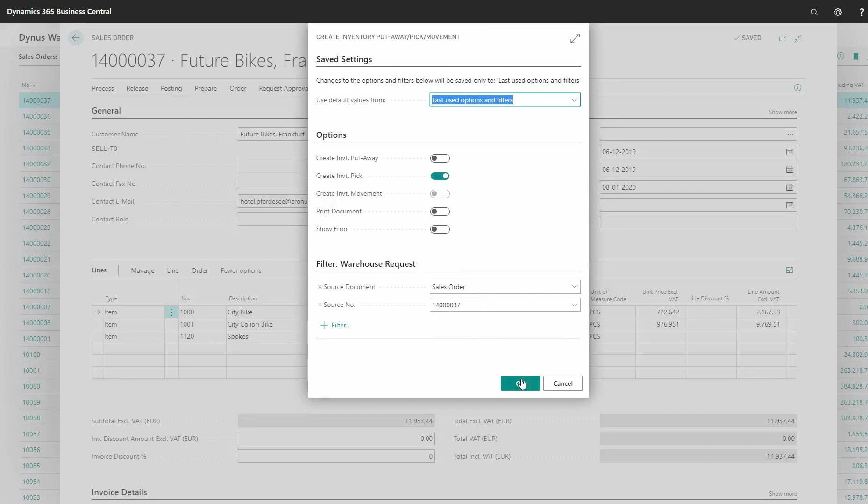Open Use default values from dropdown

point(574,100)
